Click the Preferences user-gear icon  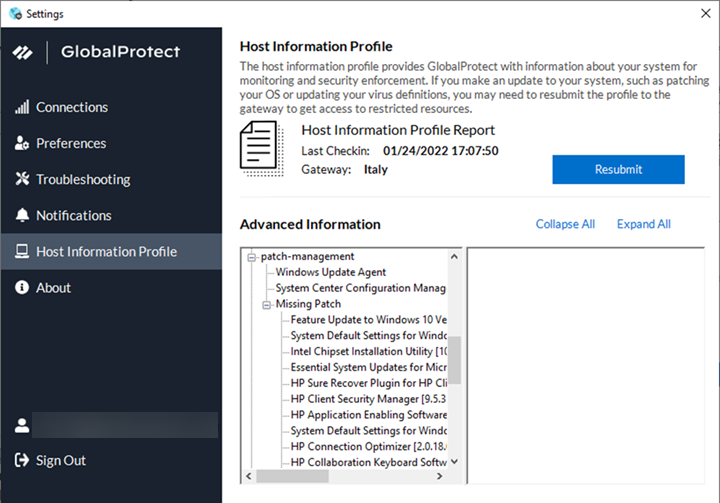click(22, 144)
